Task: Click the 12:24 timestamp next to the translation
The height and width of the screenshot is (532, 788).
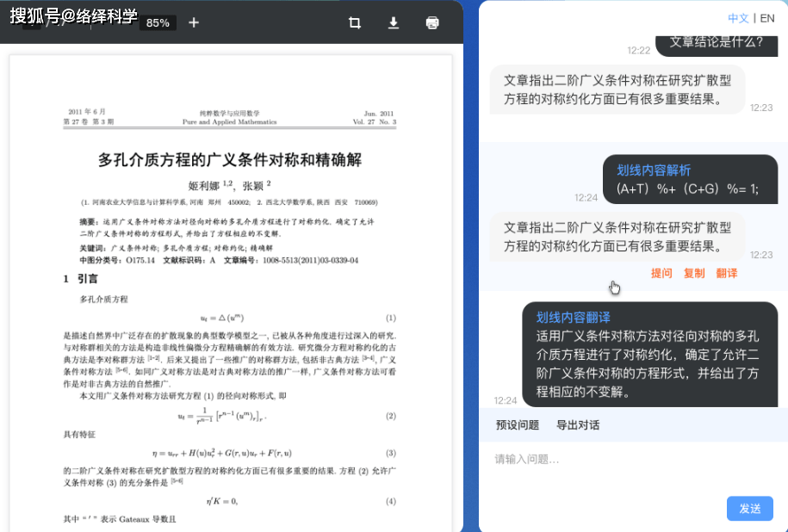Action: pos(507,399)
